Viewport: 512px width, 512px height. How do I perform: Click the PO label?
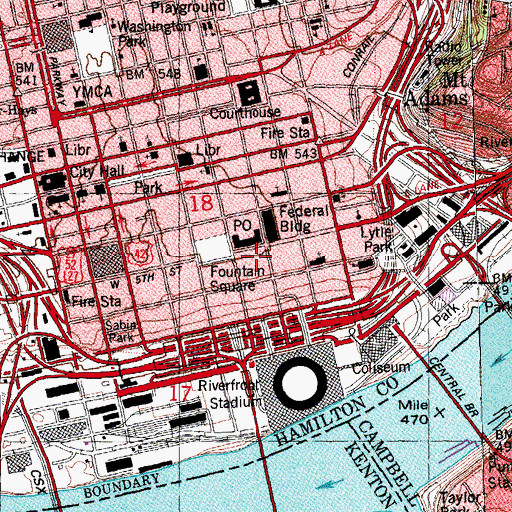242,226
